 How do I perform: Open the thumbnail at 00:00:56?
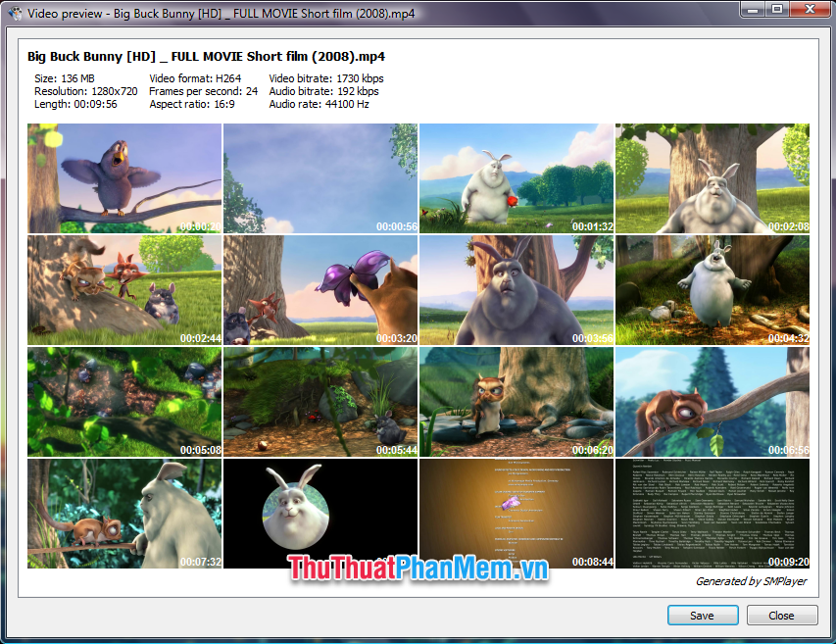pos(320,177)
